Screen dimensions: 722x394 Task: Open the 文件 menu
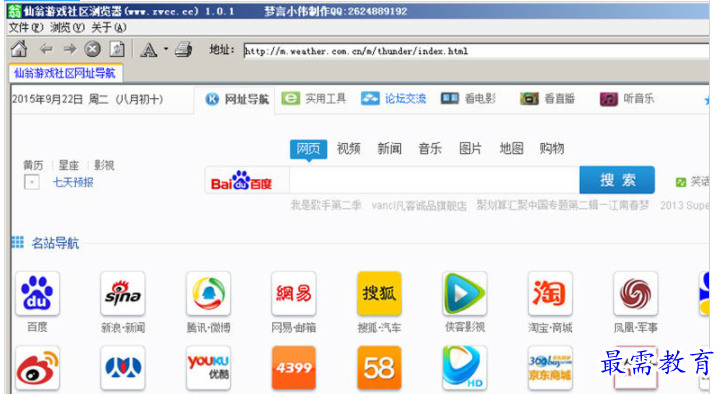click(26, 28)
